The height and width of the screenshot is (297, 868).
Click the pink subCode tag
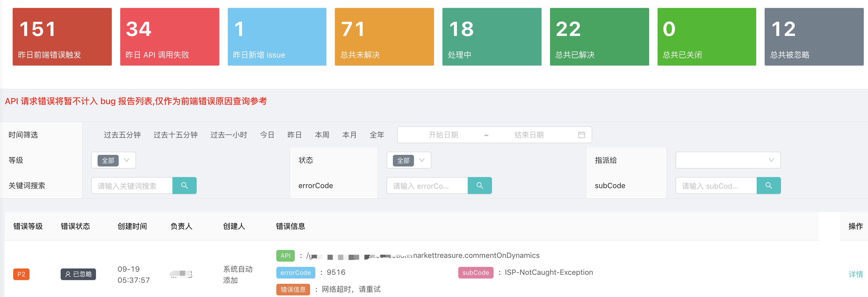475,272
